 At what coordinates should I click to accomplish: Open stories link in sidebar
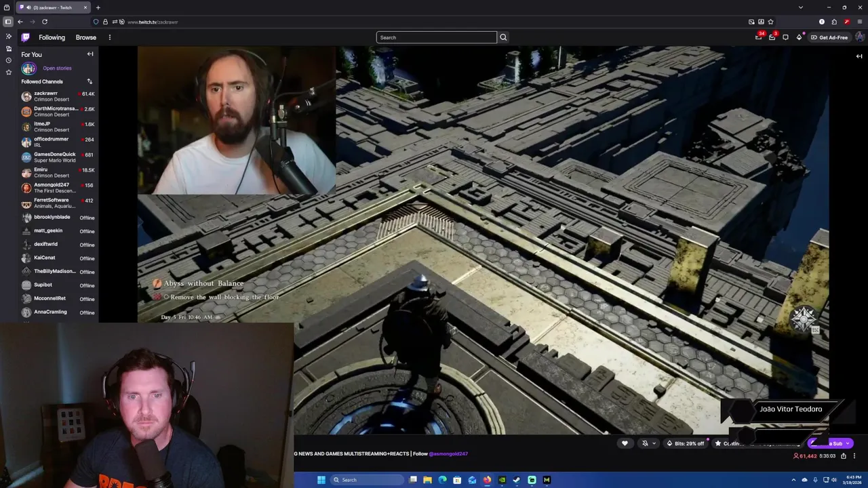57,68
